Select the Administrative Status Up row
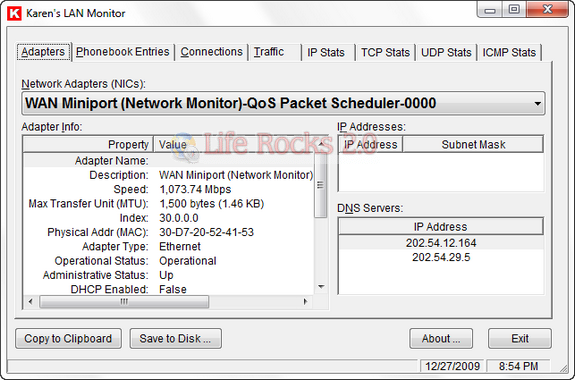Screen dimensions: 575x380 click(x=169, y=275)
